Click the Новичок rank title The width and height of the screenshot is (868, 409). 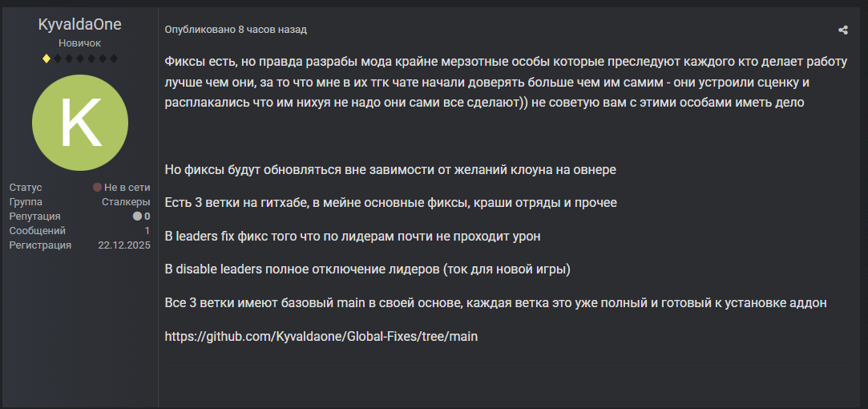tap(79, 43)
